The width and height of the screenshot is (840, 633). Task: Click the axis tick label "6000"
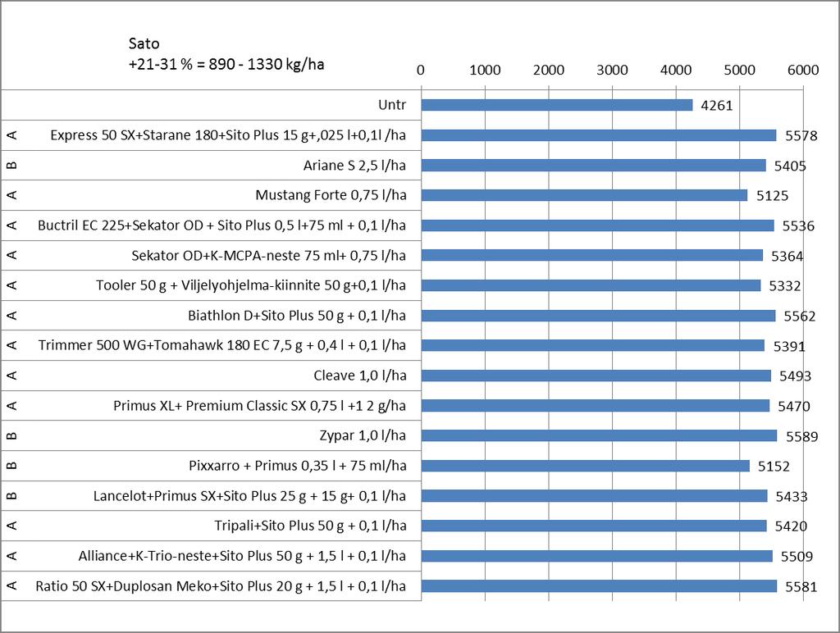[x=803, y=71]
